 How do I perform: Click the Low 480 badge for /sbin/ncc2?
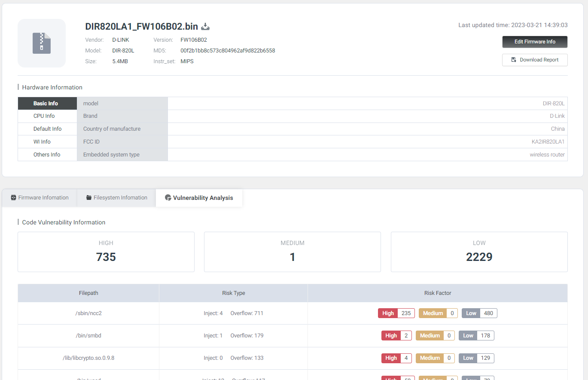point(479,313)
